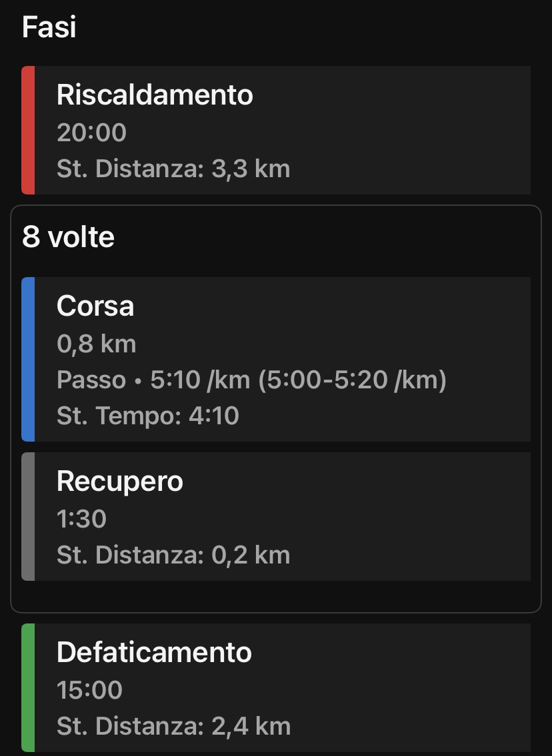This screenshot has height=756, width=552.
Task: Open the Recupero phase title
Action: coord(120,482)
